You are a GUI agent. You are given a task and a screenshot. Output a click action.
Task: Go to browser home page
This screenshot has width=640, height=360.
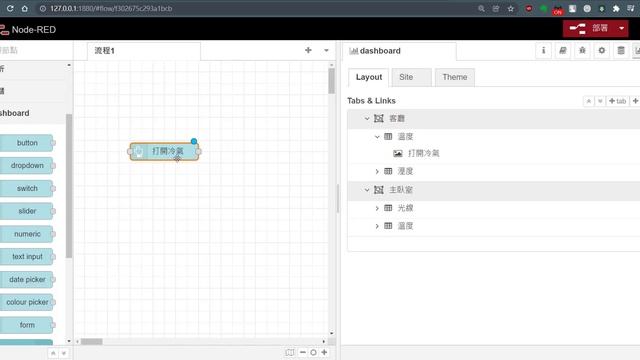pyautogui.click(x=25, y=8)
